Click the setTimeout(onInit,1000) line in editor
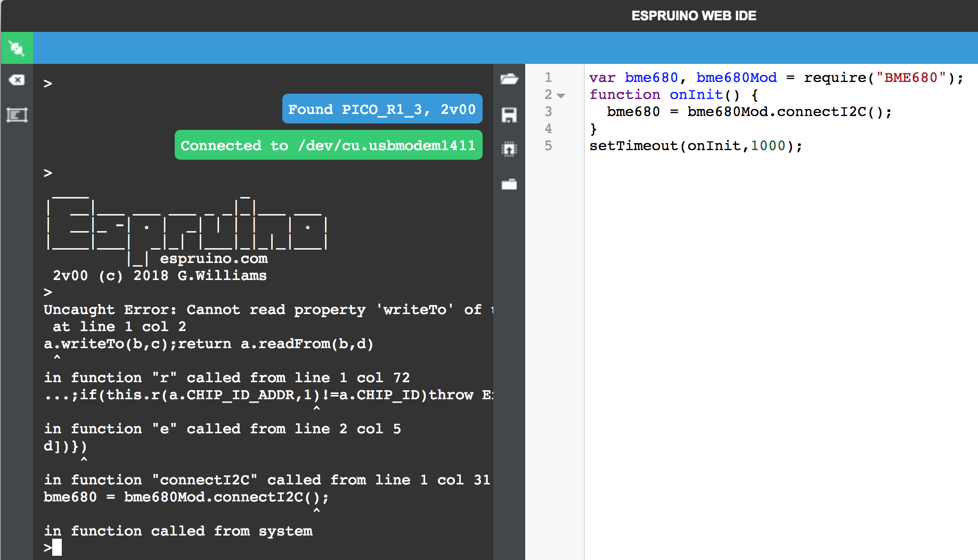The width and height of the screenshot is (978, 560). 696,146
